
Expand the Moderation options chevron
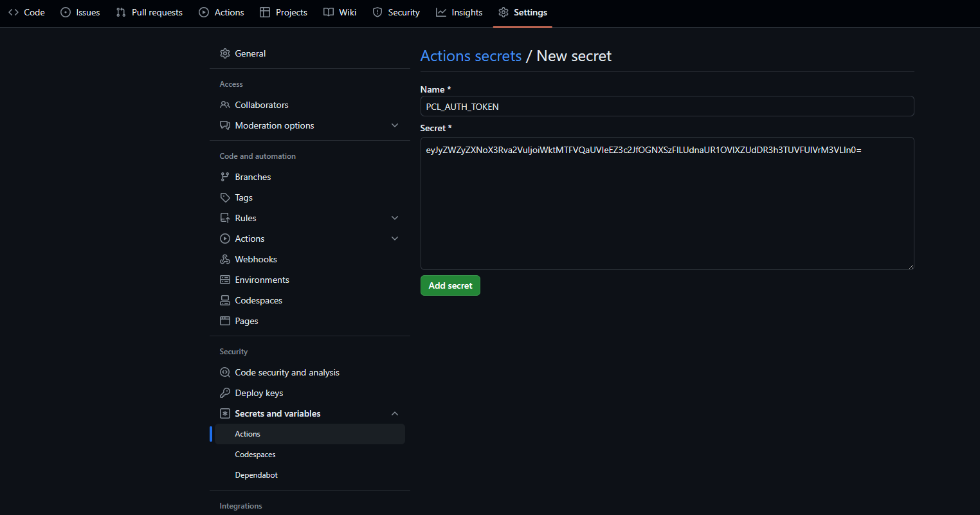coord(395,125)
